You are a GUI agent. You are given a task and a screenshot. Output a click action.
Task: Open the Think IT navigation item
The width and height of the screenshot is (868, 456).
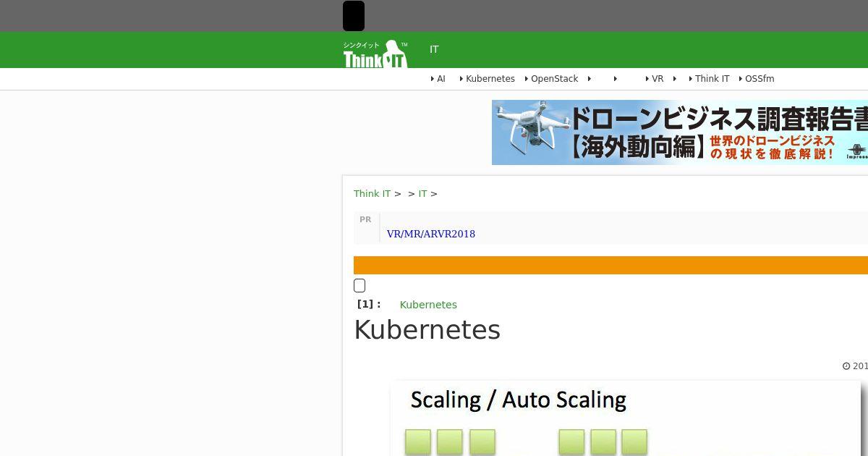(x=712, y=79)
